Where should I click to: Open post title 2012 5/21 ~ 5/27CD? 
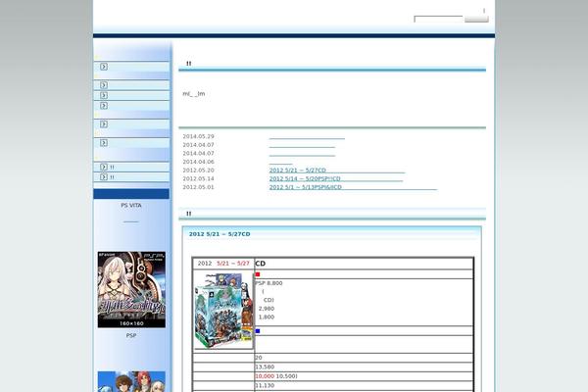[220, 234]
